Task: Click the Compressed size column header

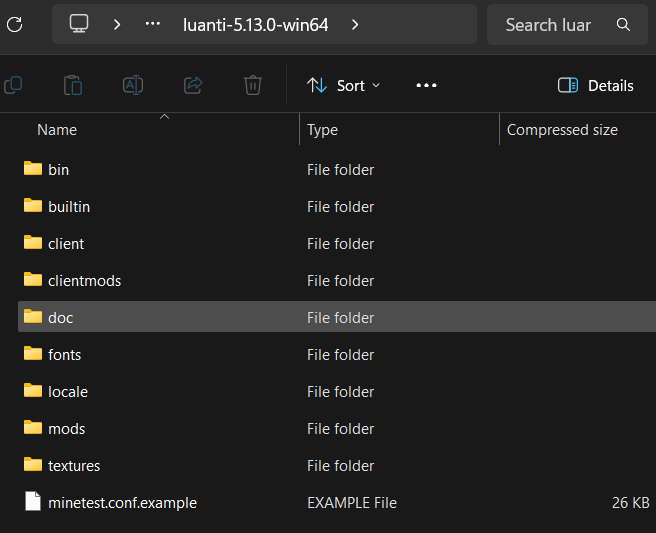Action: tap(562, 130)
